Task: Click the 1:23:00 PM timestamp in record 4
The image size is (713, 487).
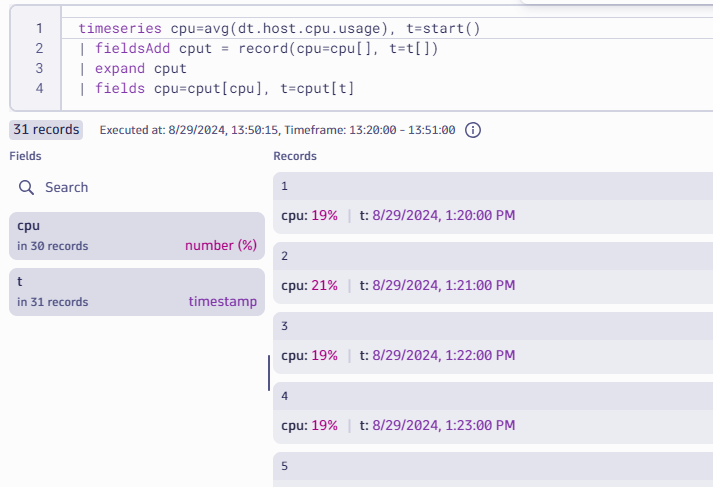Action: (443, 425)
